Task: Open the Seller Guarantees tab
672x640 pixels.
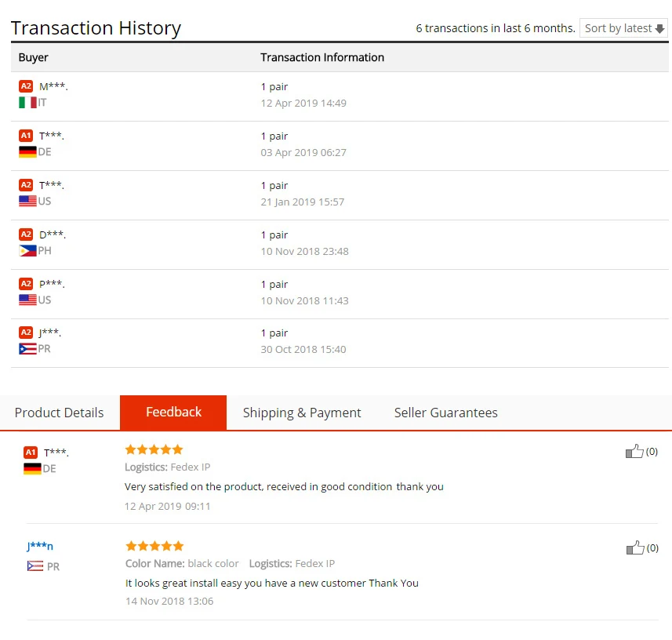Action: coord(445,413)
